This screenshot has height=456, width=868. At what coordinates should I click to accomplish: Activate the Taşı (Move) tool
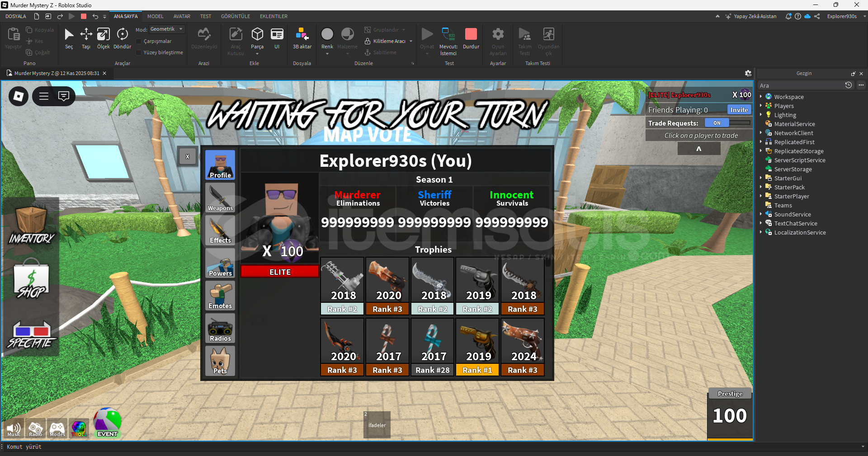pos(86,38)
